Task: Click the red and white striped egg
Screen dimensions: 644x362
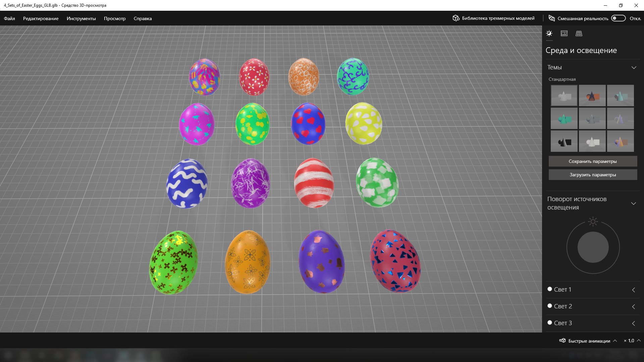Action: [x=314, y=183]
